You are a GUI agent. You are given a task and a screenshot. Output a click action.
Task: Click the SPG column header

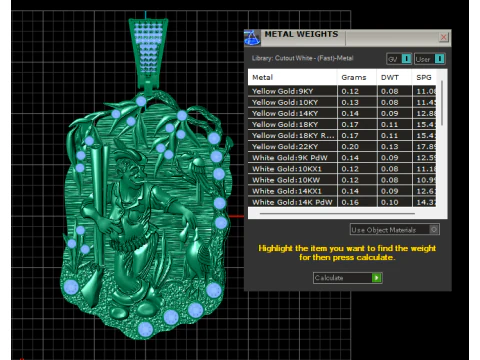point(424,77)
